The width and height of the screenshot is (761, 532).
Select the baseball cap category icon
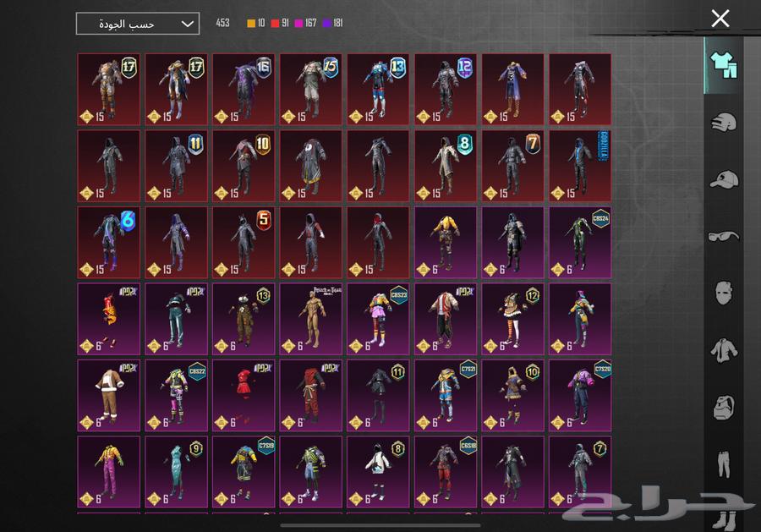[x=723, y=179]
